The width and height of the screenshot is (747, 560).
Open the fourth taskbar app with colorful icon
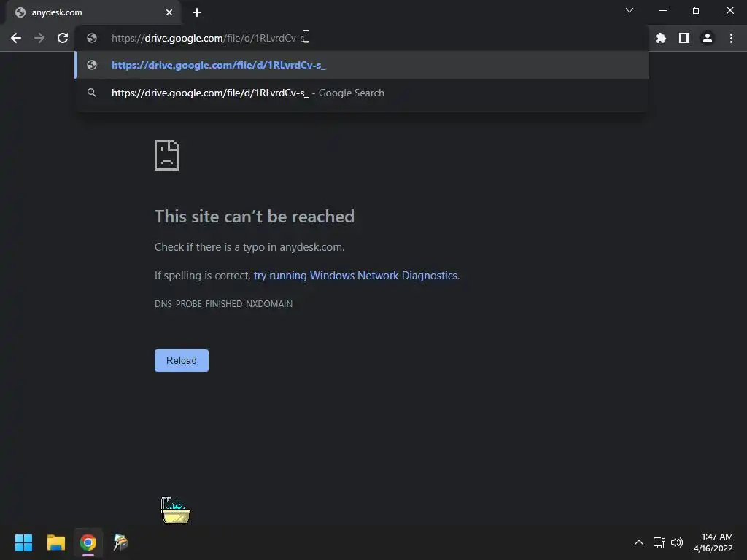click(120, 542)
